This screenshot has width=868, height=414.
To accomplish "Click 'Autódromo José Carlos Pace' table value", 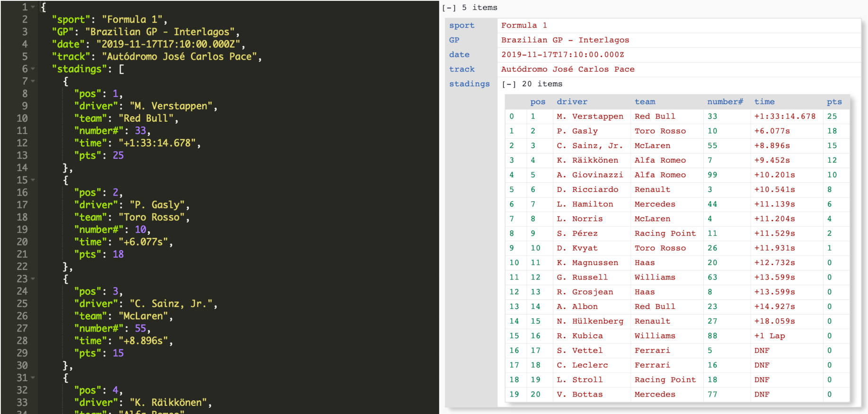I will pos(568,70).
